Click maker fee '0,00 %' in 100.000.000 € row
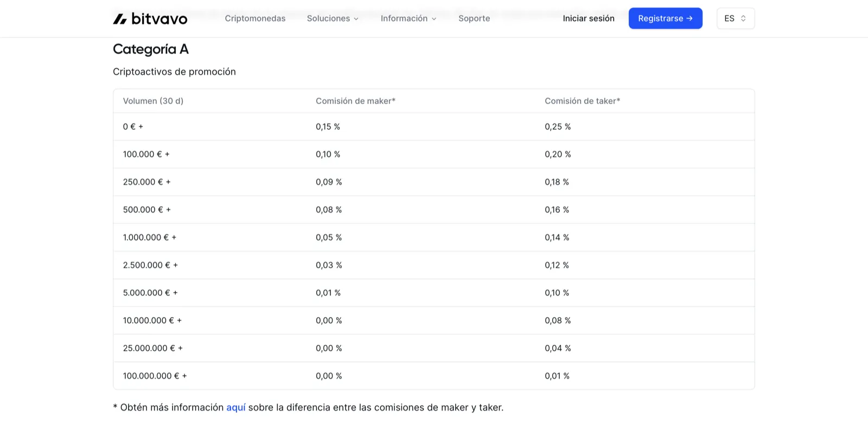This screenshot has height=431, width=868. click(329, 375)
